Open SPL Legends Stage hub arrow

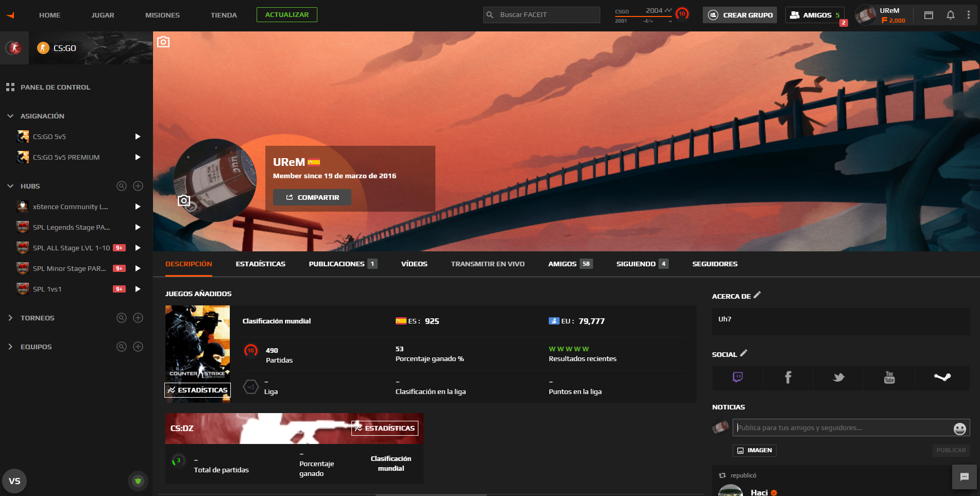click(x=138, y=227)
